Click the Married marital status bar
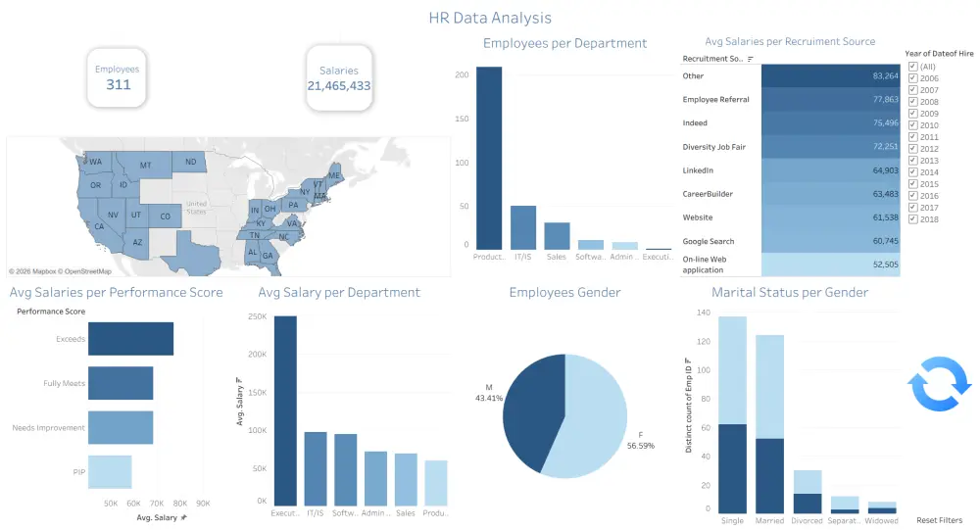980x530 pixels. coord(770,424)
